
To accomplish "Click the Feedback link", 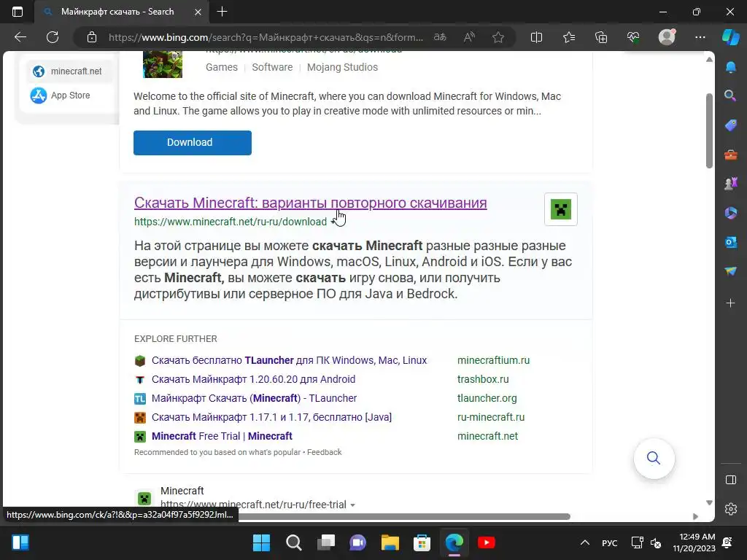I will tap(324, 452).
